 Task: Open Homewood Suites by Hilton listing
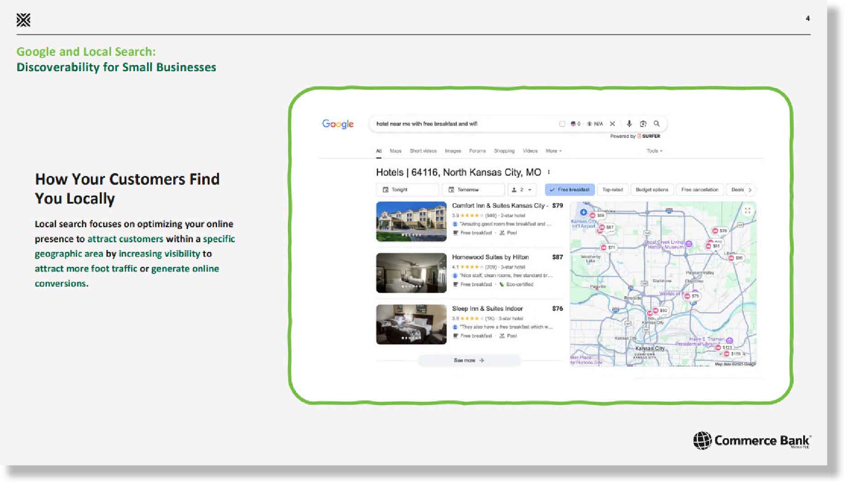pyautogui.click(x=490, y=257)
